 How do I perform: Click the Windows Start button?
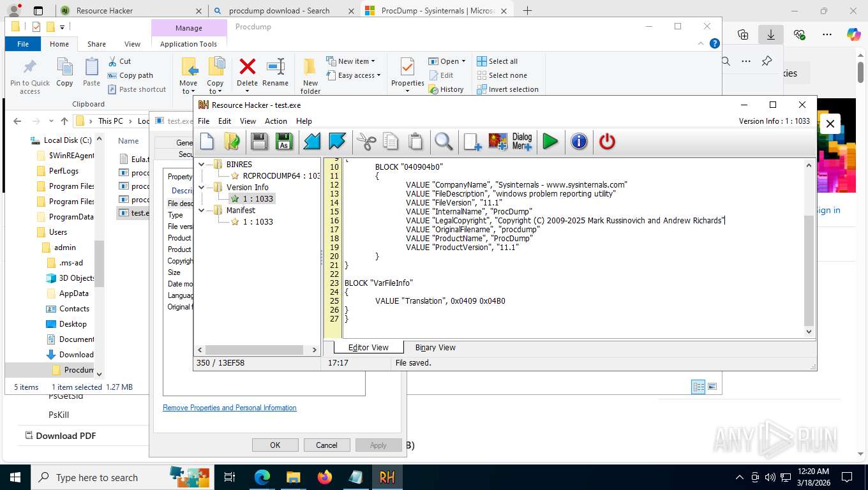[15, 477]
